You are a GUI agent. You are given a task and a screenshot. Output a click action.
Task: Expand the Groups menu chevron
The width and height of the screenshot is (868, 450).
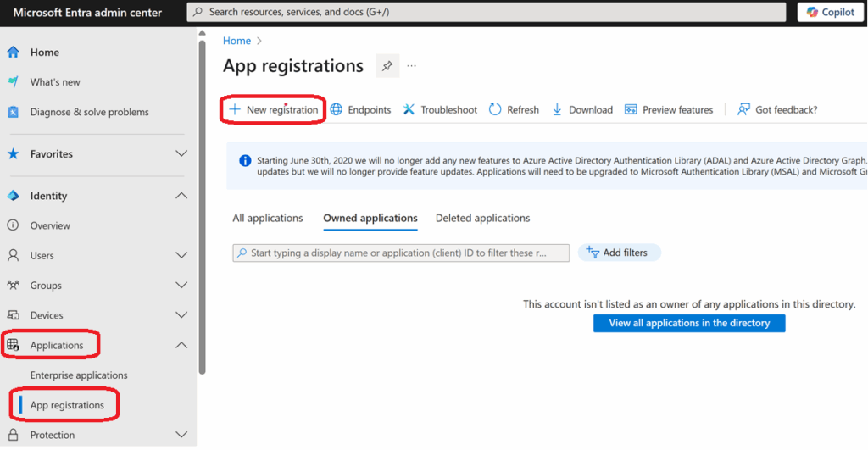pos(181,285)
